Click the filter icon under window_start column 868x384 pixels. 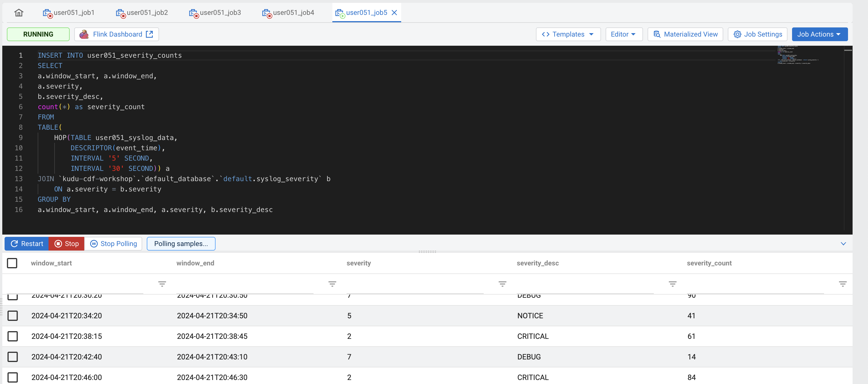(162, 284)
